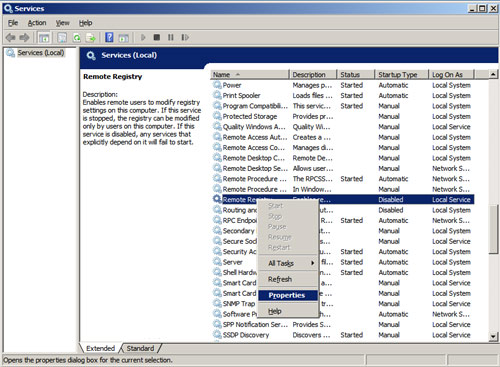Expand the All Tasks submenu

point(288,263)
